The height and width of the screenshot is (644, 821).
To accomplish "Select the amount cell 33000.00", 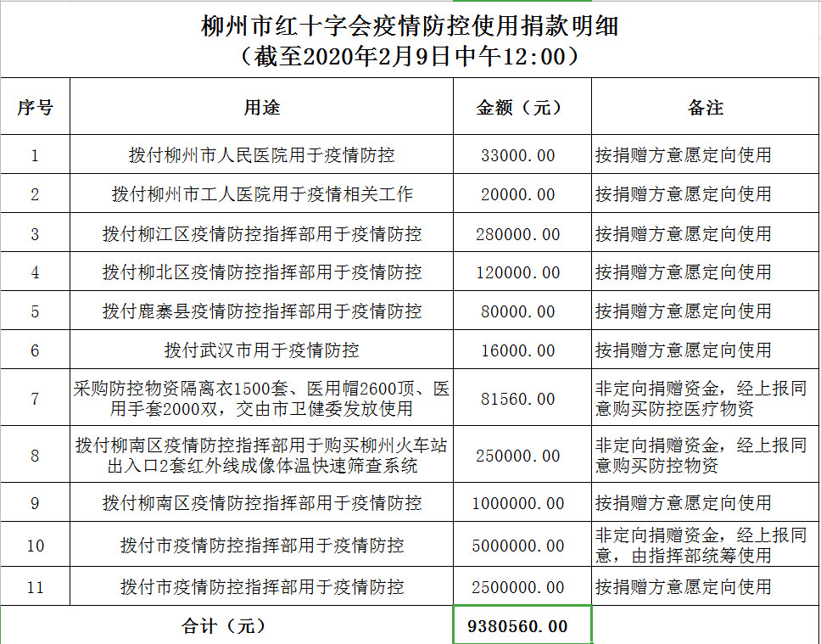I will tap(522, 154).
